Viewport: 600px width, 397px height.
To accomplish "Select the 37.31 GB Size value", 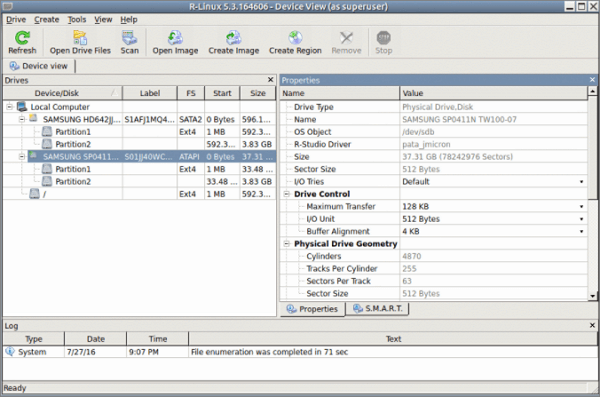I will pos(457,157).
